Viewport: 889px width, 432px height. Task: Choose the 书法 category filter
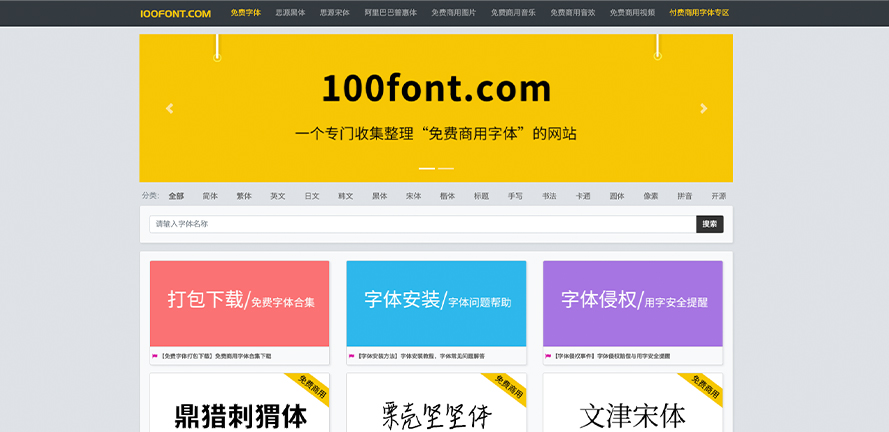click(549, 196)
